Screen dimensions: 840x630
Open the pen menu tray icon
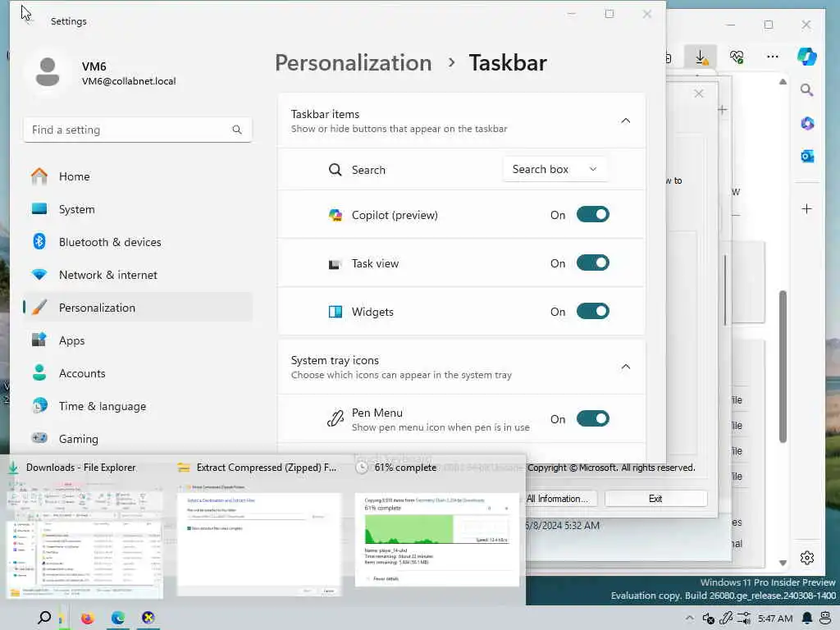(x=726, y=619)
